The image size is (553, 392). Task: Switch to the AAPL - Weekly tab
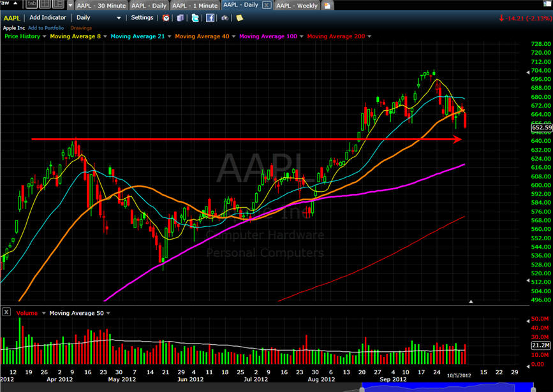click(297, 6)
